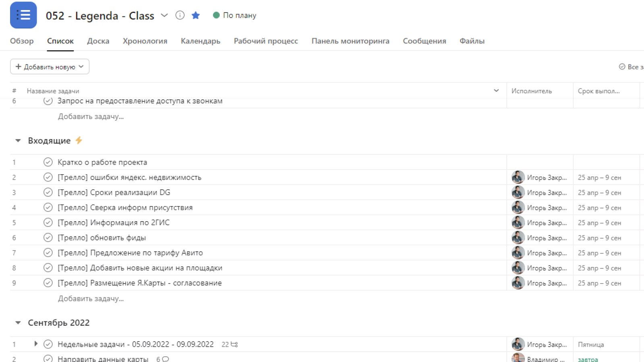Open the task name column dropdown arrow
The image size is (644, 362).
pyautogui.click(x=496, y=91)
